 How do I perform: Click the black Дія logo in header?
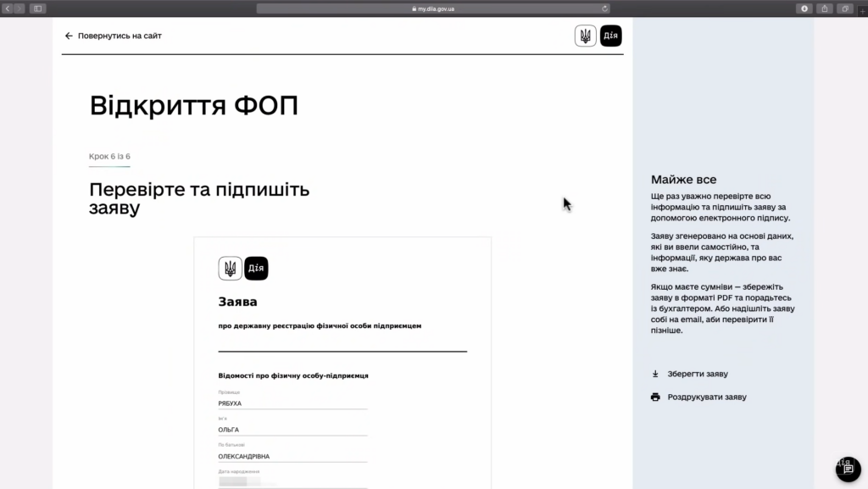tap(610, 36)
